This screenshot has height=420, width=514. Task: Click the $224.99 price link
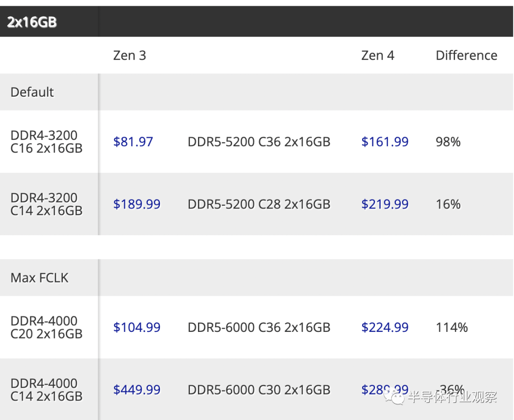(x=385, y=328)
